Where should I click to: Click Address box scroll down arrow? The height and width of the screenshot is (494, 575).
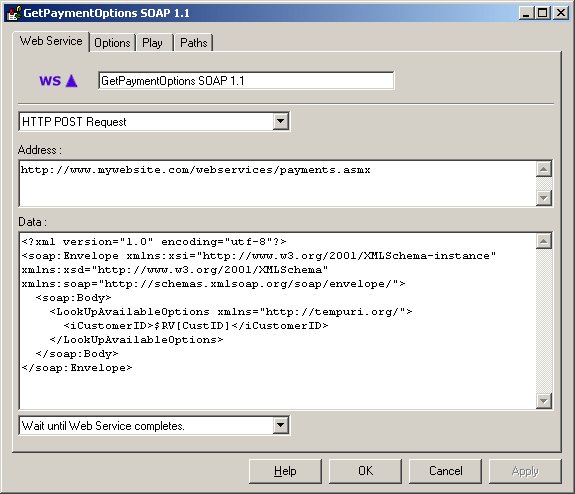[x=544, y=198]
